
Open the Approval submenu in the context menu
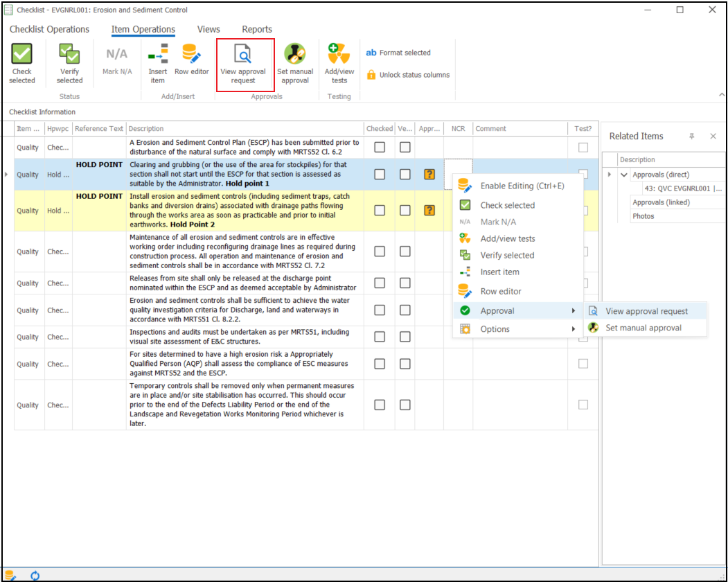(517, 310)
